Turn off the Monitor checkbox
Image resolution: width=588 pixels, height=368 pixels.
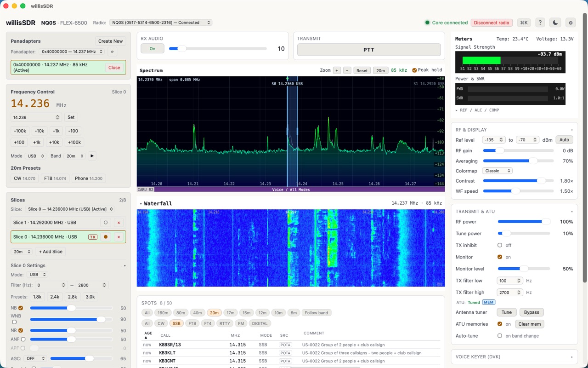(x=500, y=257)
